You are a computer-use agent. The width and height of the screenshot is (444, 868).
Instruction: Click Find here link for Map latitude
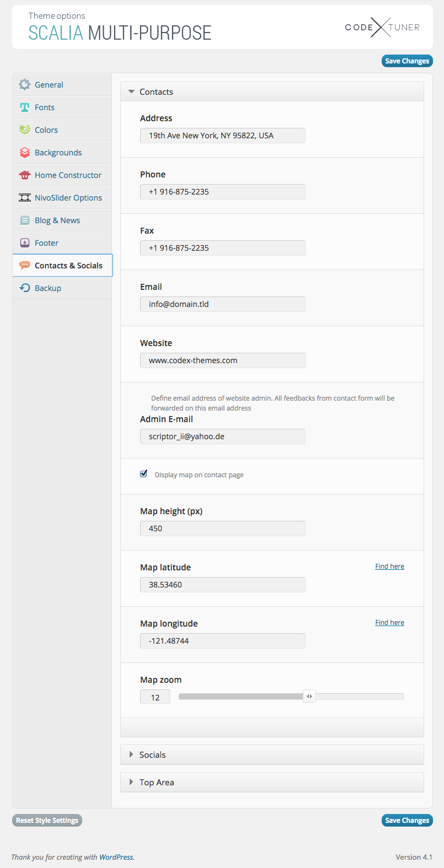[389, 567]
